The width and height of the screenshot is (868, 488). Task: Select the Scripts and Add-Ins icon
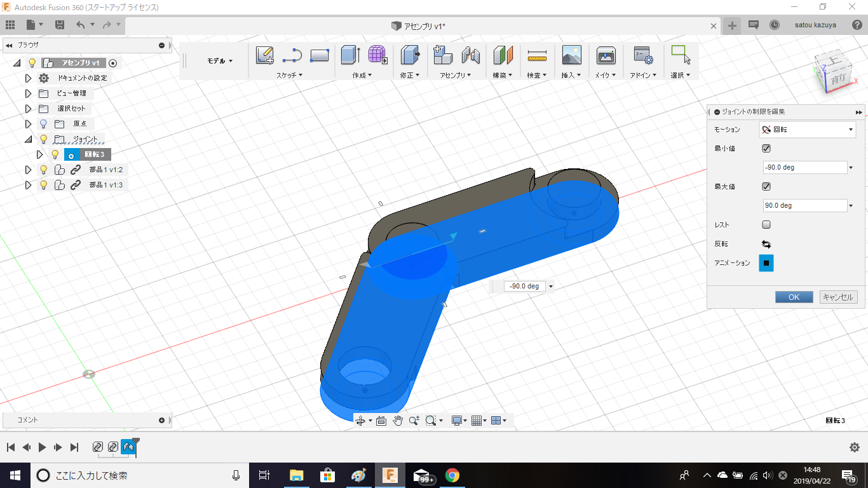643,55
